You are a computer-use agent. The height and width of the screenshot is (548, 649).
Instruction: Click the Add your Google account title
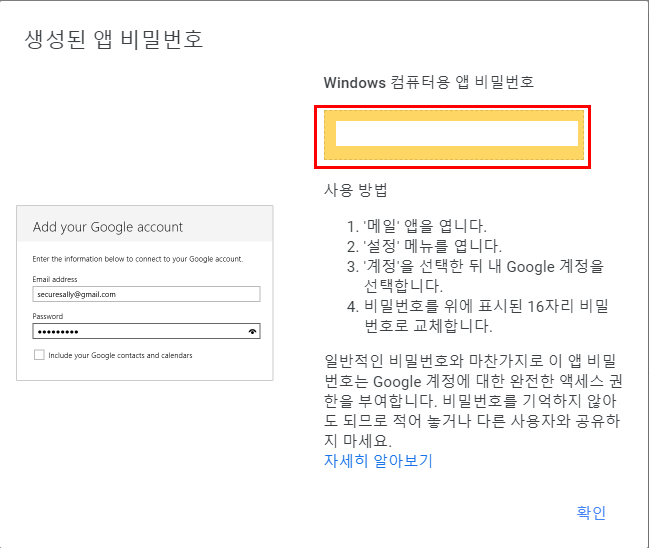pyautogui.click(x=108, y=227)
